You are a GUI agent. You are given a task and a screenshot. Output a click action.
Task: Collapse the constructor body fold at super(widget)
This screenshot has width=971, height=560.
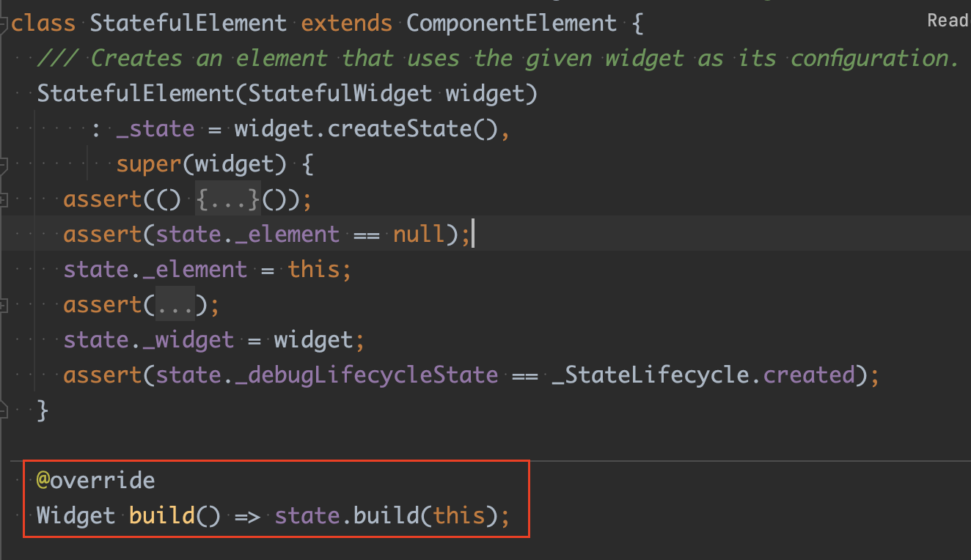[x=3, y=166]
